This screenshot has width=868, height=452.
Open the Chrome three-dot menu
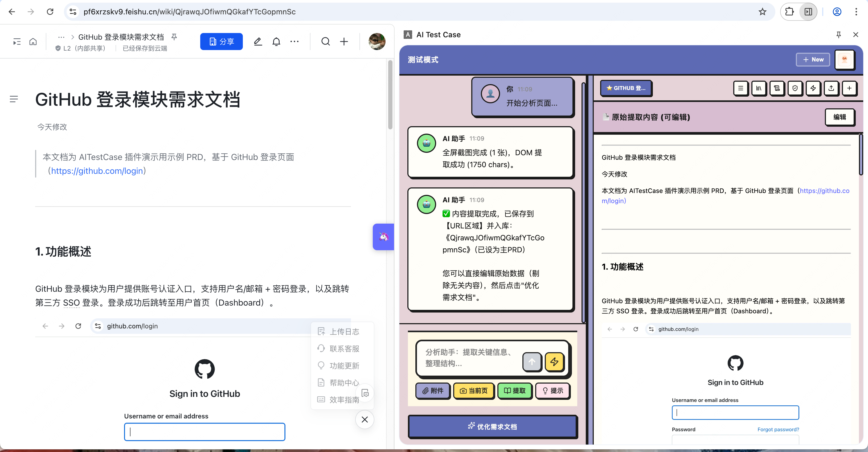[856, 12]
